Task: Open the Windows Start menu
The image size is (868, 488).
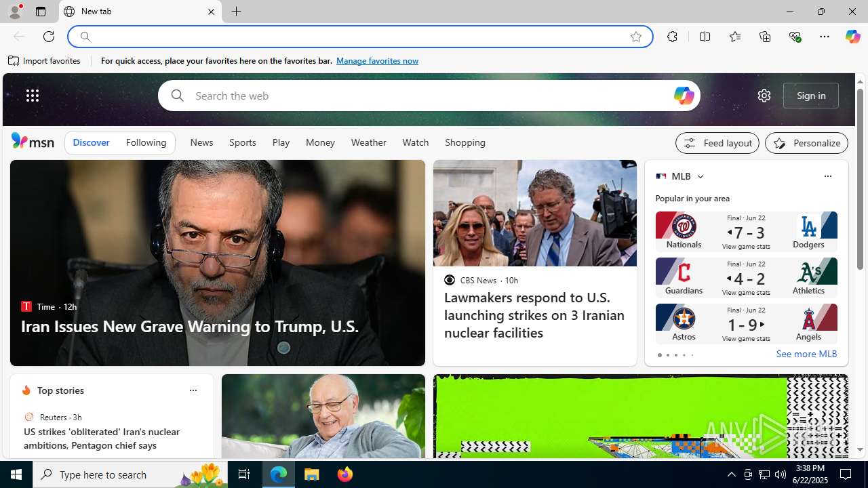Action: tap(16, 474)
